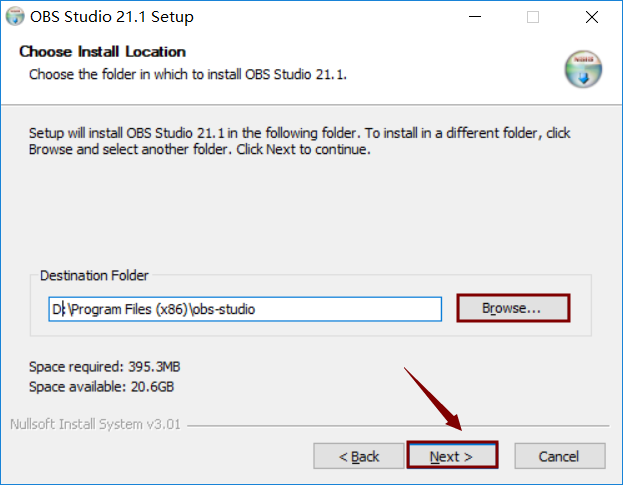Viewport: 623px width, 485px height.
Task: Click the "Setup will install" instruction paragraph
Action: click(x=300, y=141)
